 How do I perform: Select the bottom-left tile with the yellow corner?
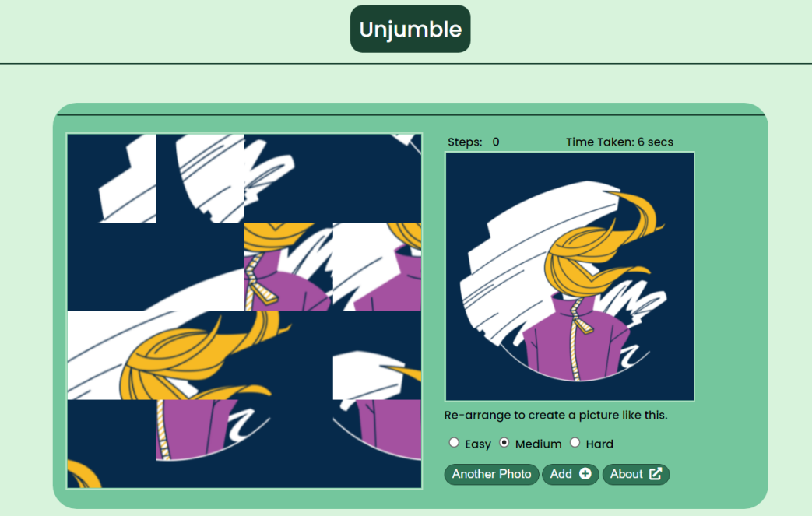click(x=112, y=444)
